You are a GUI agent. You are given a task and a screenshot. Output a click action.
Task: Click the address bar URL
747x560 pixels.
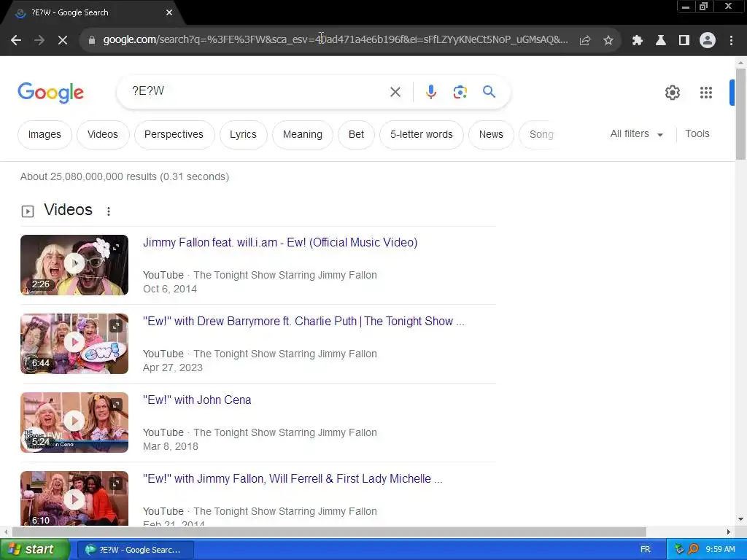pos(336,39)
